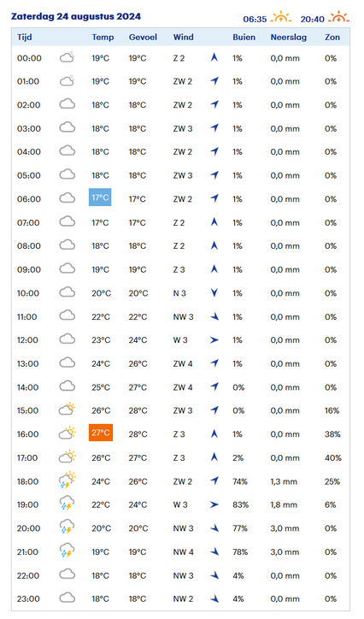Image resolution: width=364 pixels, height=619 pixels.
Task: Click the Zaterdag 24 augustus 2024 heading
Action: (76, 16)
